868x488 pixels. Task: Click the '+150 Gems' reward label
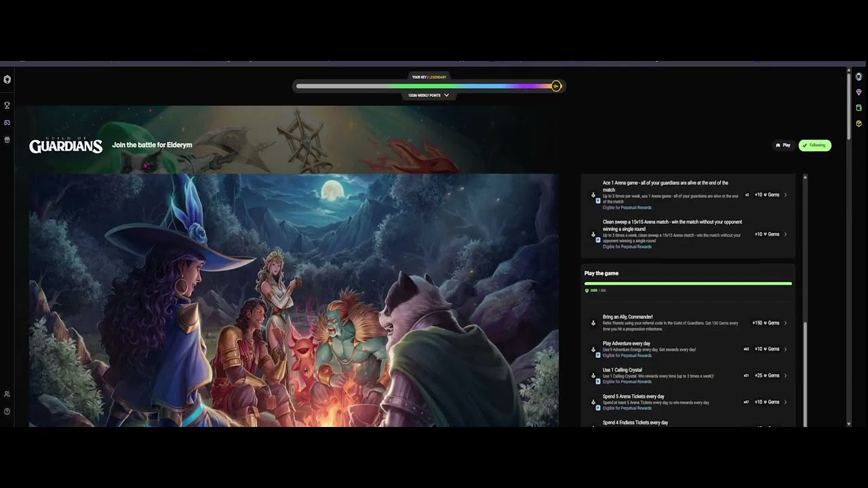(766, 323)
